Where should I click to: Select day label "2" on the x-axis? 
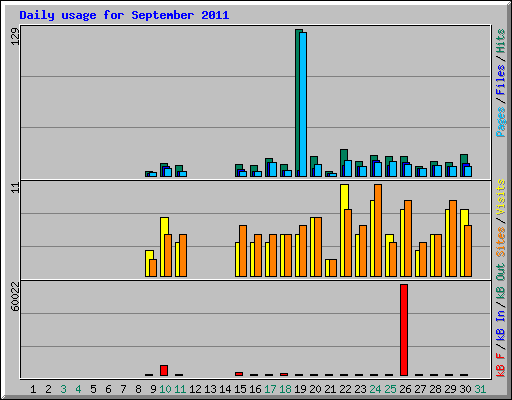48,389
